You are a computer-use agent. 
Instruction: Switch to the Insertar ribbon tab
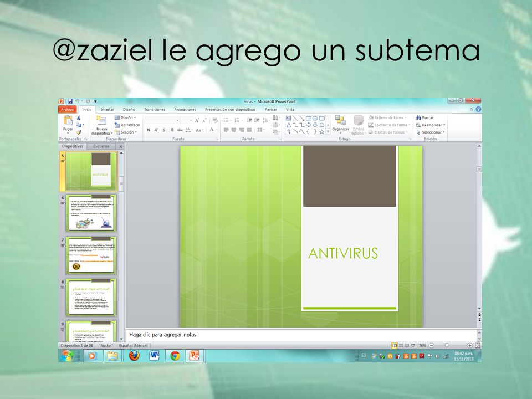coord(107,109)
